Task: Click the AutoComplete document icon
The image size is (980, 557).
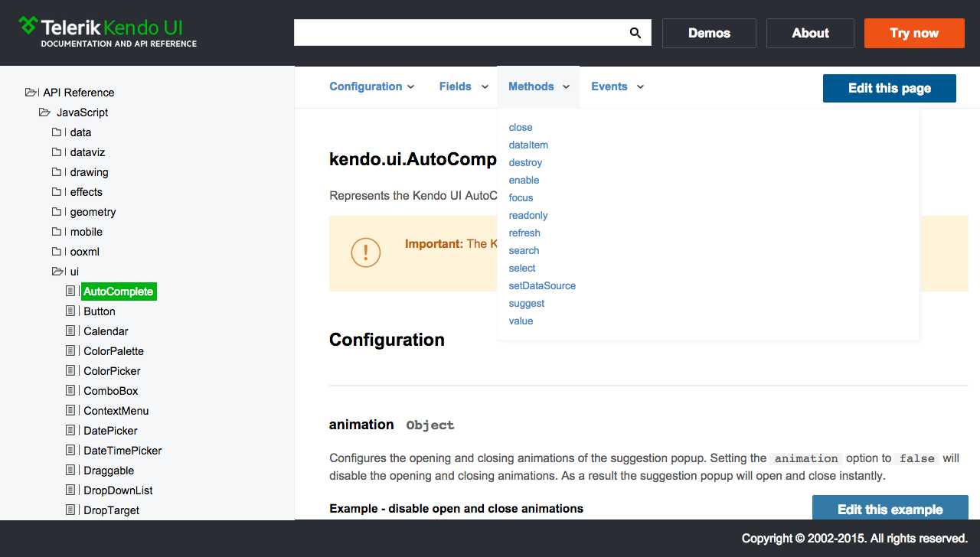Action: [70, 292]
